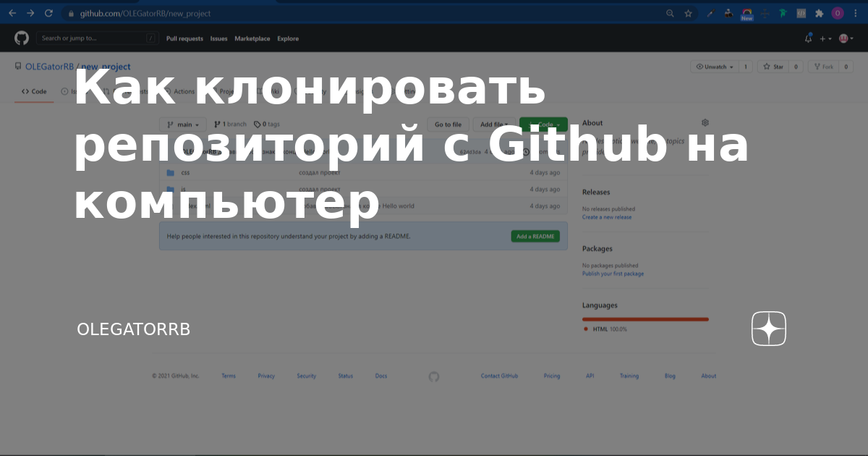Open Contact GitHub in the footer
Viewport: 868px width, 456px height.
pyautogui.click(x=499, y=376)
